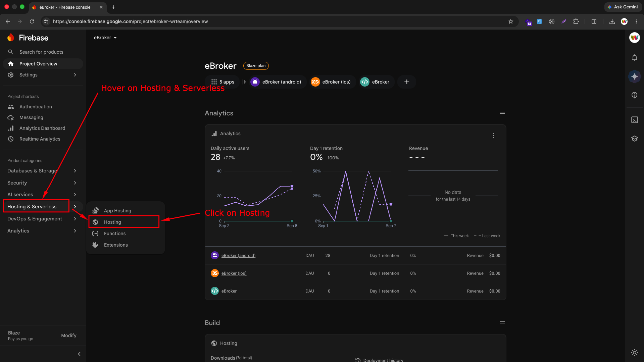Click the Deployment history label
644x362 pixels.
(383, 360)
